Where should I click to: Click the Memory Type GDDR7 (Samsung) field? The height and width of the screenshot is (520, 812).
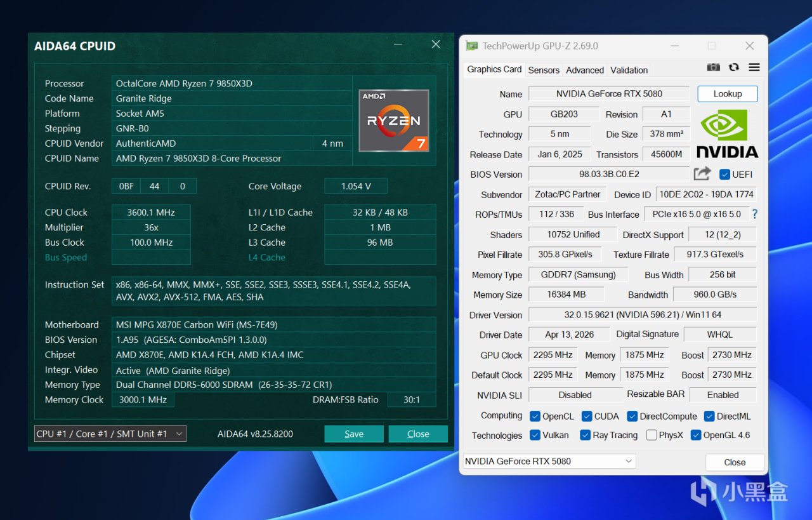point(578,275)
